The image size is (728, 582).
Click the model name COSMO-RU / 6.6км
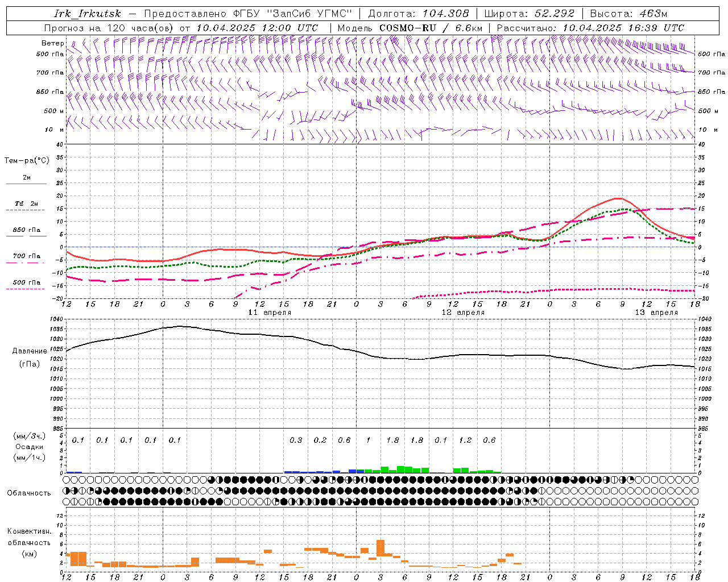tap(431, 28)
